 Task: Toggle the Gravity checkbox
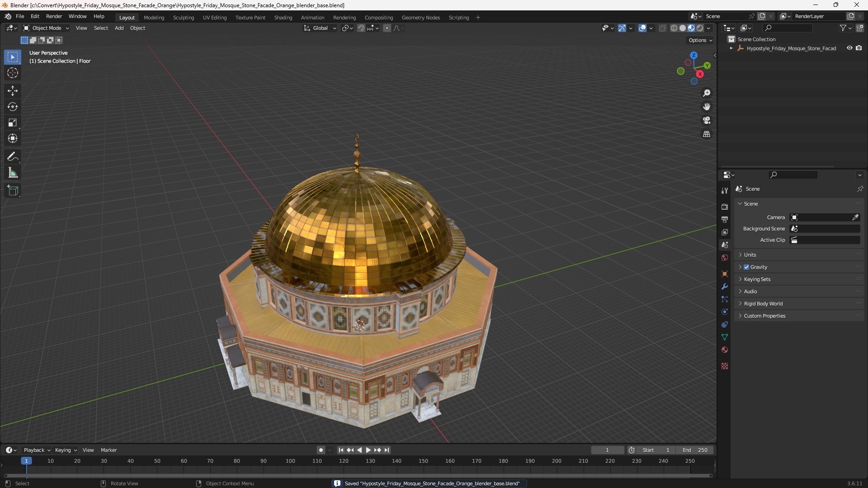coord(746,267)
